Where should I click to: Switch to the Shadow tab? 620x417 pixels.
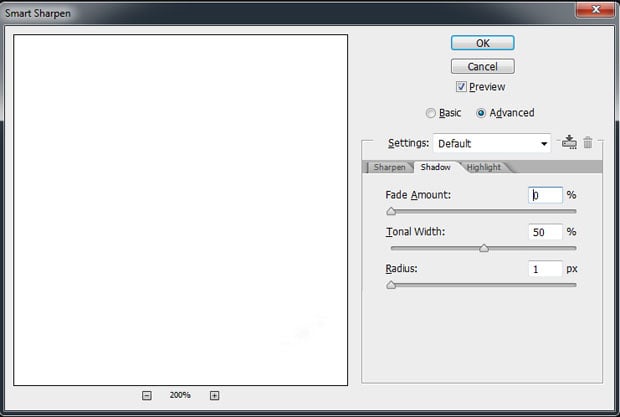tap(435, 167)
